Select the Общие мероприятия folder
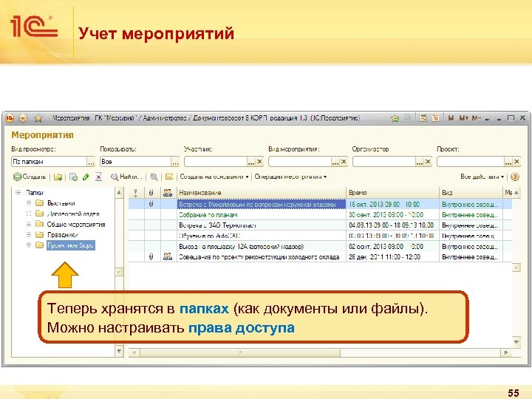Image resolution: width=532 pixels, height=399 pixels. 76,225
